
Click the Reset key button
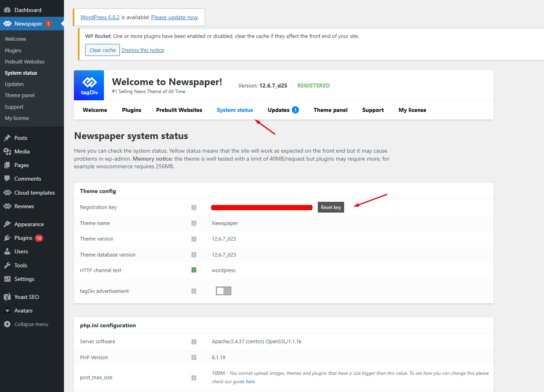tap(331, 207)
